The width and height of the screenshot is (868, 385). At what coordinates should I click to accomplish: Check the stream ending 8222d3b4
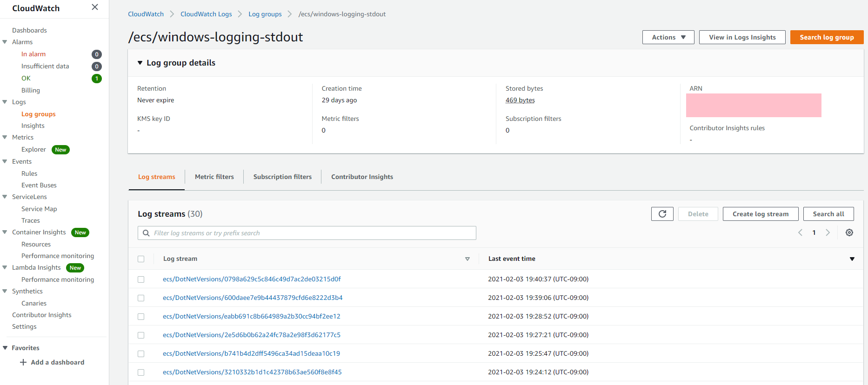pos(141,298)
